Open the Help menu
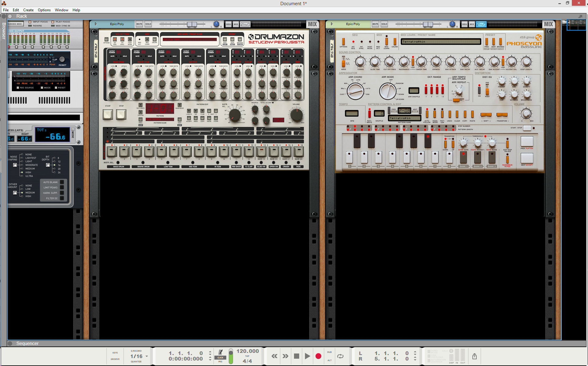 (x=76, y=10)
